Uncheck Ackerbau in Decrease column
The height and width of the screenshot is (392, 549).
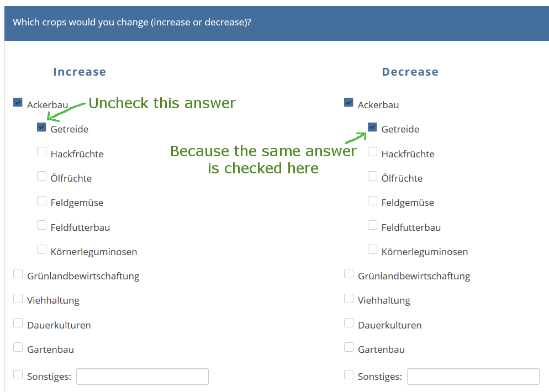click(349, 103)
